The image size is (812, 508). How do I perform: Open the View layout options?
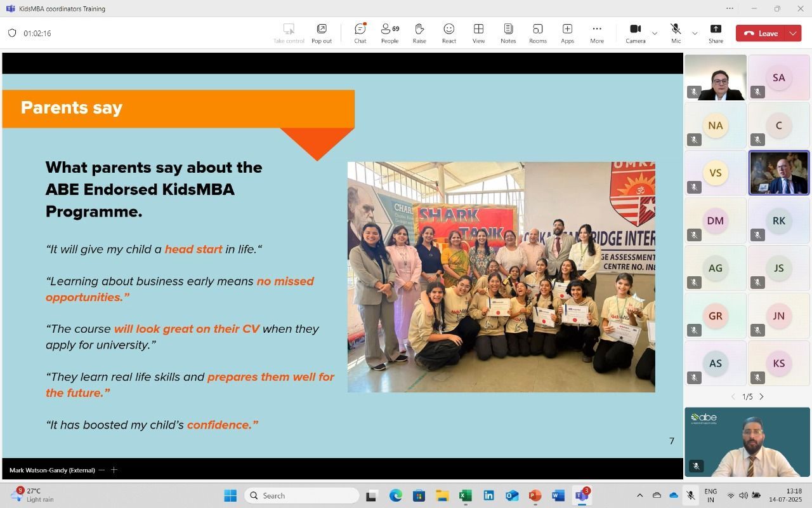478,33
